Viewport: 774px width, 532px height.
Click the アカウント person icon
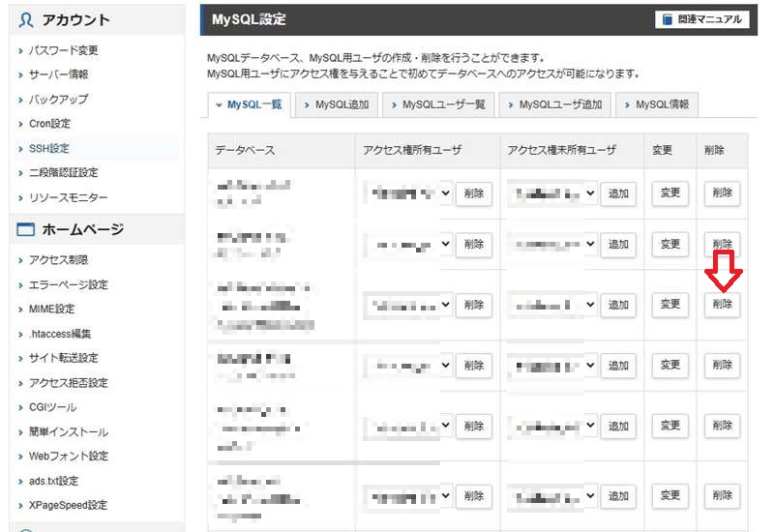(x=26, y=20)
